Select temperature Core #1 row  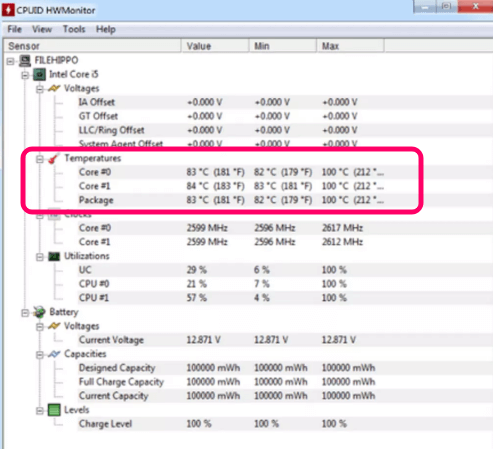285,186
